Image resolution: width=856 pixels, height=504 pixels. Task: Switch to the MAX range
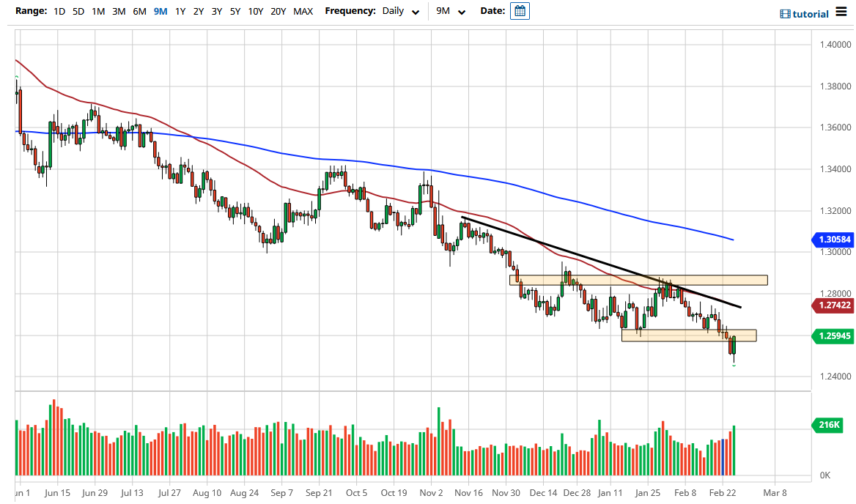point(303,12)
